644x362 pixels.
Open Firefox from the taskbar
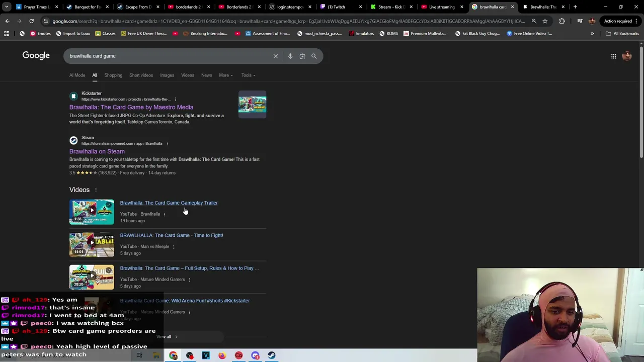[x=222, y=355]
